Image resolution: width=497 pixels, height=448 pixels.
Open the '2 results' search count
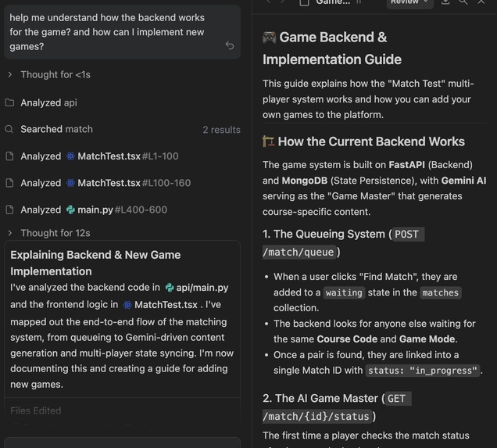[x=221, y=130]
